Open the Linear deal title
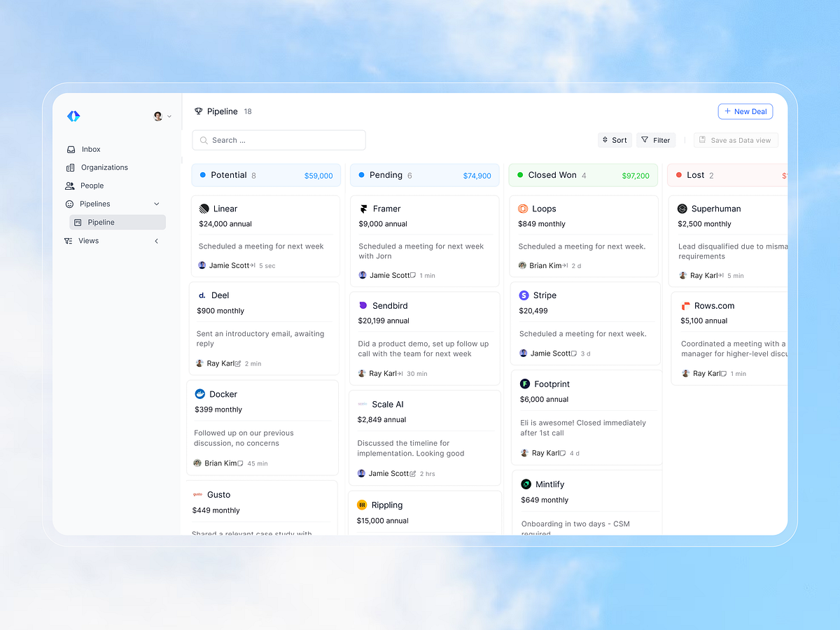This screenshot has width=840, height=630. point(225,209)
